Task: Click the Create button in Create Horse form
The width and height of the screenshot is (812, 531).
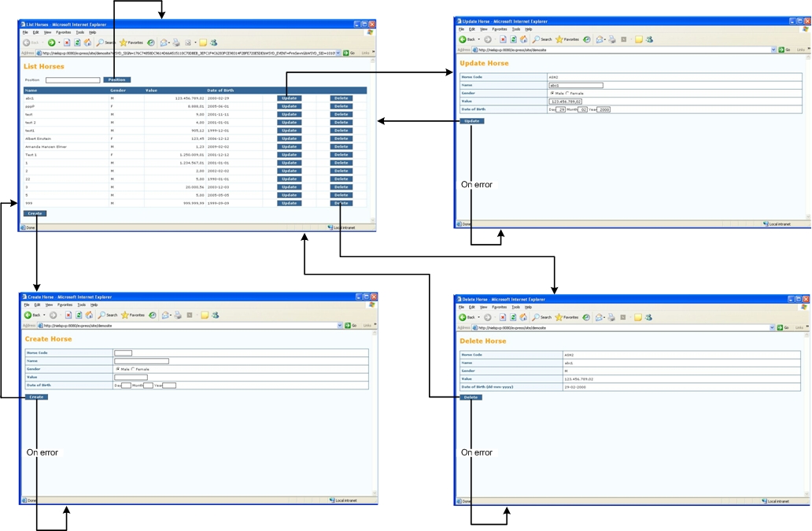Action: pos(36,397)
